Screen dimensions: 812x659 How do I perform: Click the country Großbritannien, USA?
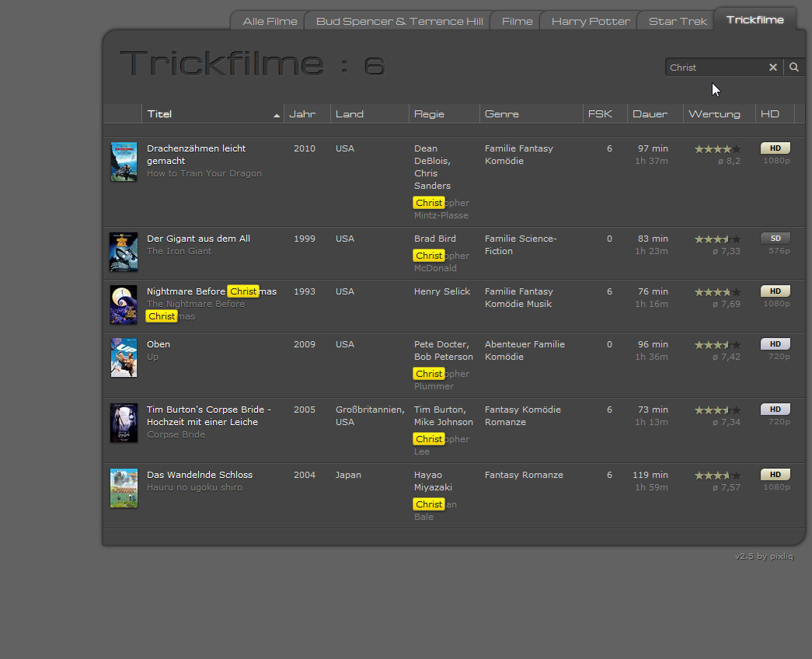coord(370,416)
